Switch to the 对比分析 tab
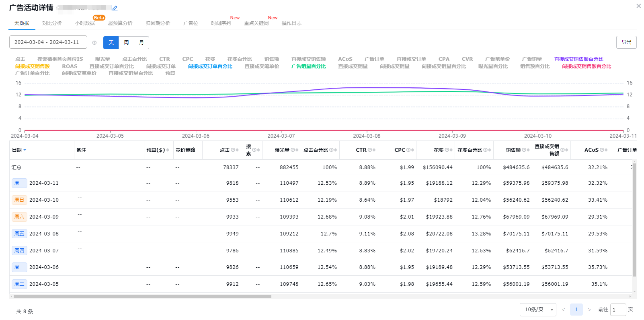The height and width of the screenshot is (320, 644). 52,23
